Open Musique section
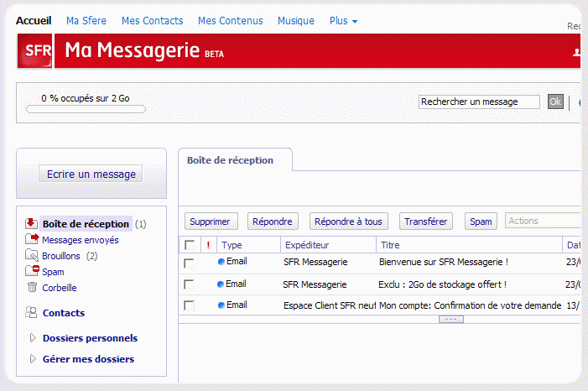The image size is (588, 391). point(296,21)
